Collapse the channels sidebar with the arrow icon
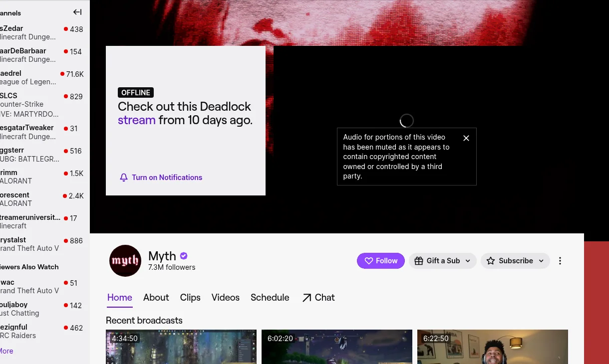This screenshot has width=609, height=364. pos(77,12)
